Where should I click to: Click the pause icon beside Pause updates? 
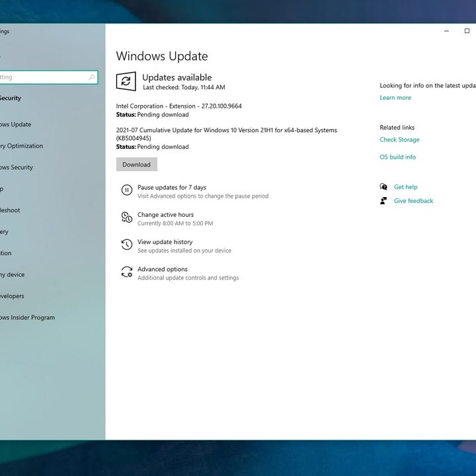pos(126,190)
